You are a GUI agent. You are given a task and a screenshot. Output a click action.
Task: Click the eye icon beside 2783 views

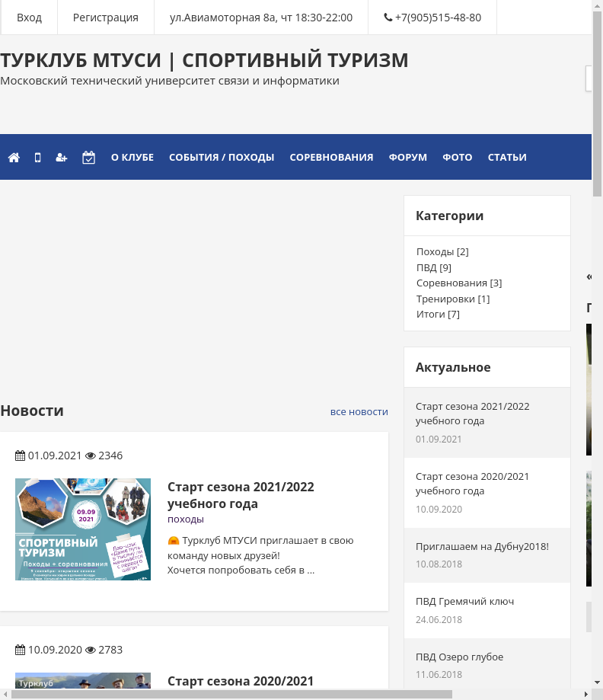[91, 650]
